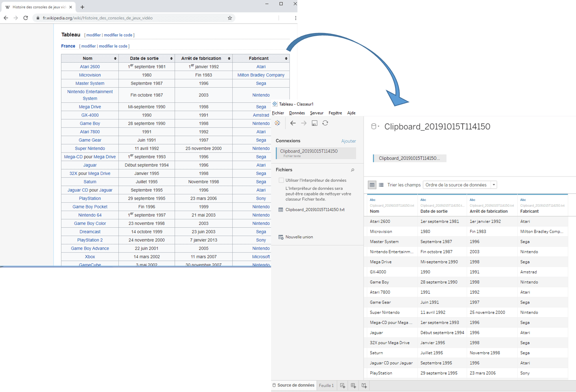Bookmark page with star icon in Chrome

tap(230, 18)
